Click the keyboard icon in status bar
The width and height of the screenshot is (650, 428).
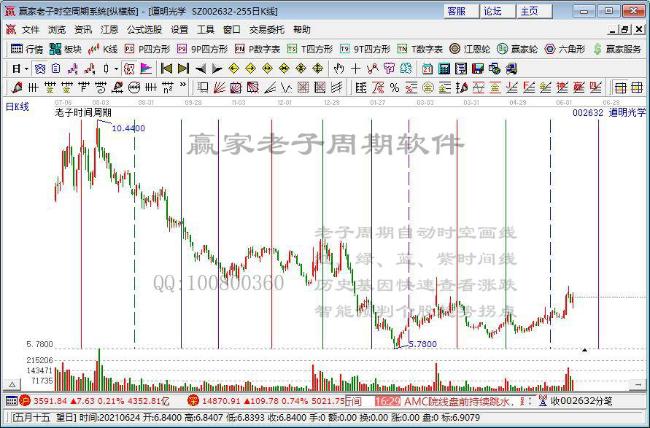[x=11, y=401]
